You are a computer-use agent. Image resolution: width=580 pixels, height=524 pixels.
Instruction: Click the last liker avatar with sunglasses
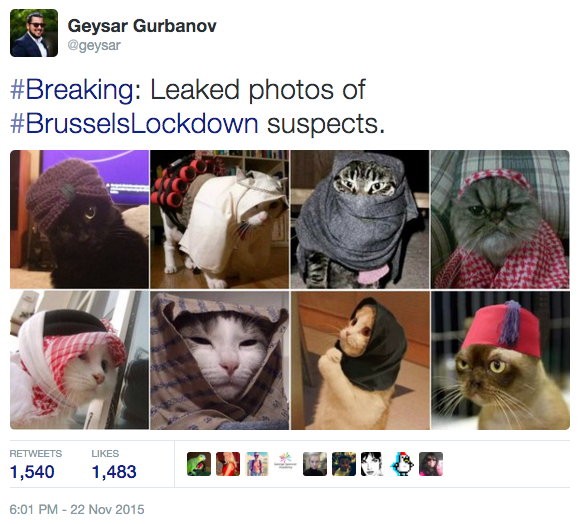[x=431, y=464]
